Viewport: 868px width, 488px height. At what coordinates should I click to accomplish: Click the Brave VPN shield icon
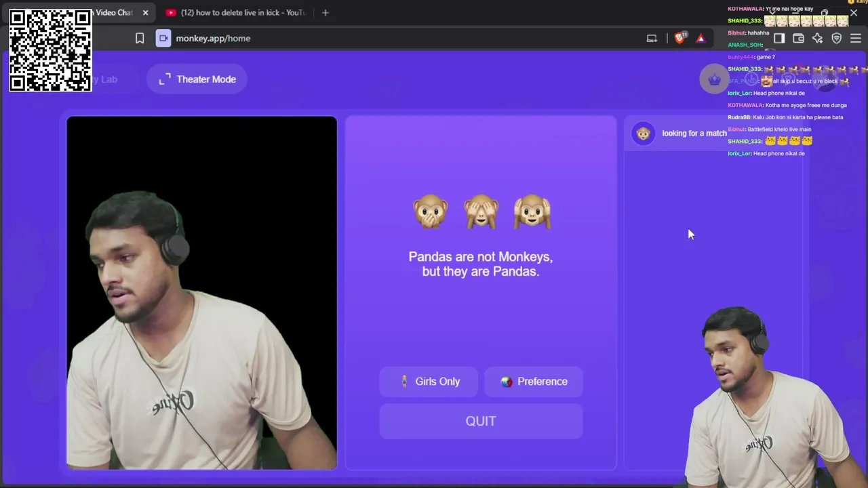[x=836, y=39]
